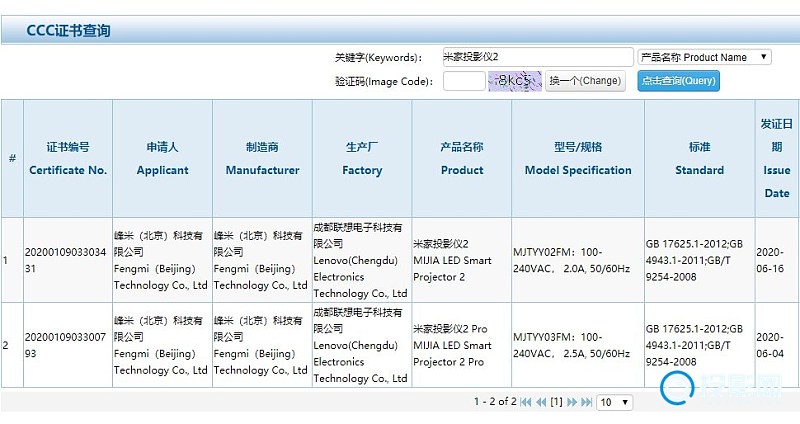Viewport: 800px width, 424px height.
Task: Click the Certificate No. column header
Action: click(68, 159)
